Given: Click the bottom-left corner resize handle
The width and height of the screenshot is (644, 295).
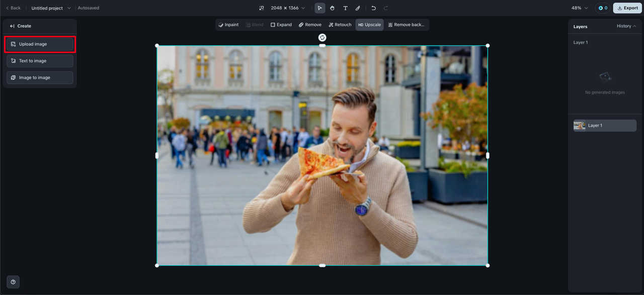Looking at the screenshot, I should (x=157, y=265).
